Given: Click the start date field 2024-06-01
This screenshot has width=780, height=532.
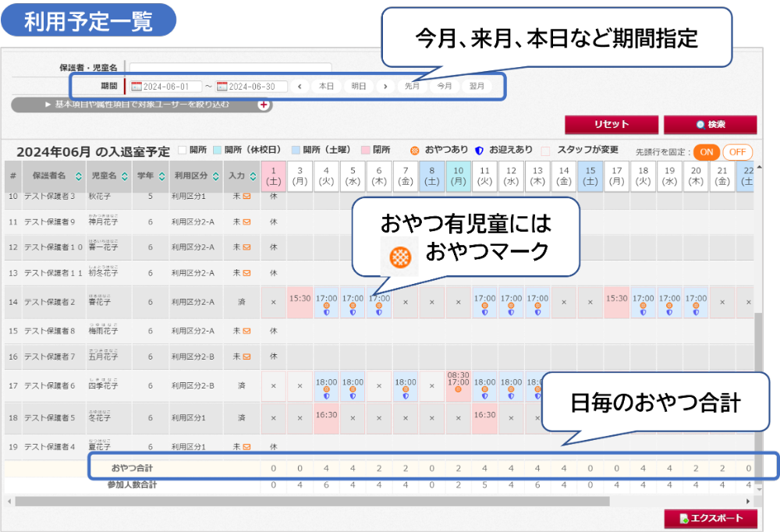Looking at the screenshot, I should pos(165,87).
